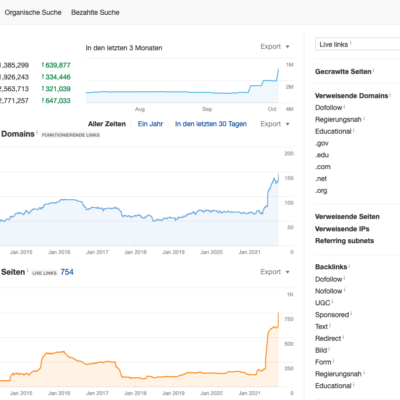Viewport: 400px width, 400px height.
Task: Open Export menu for 3 Monaten chart
Action: coord(275,47)
